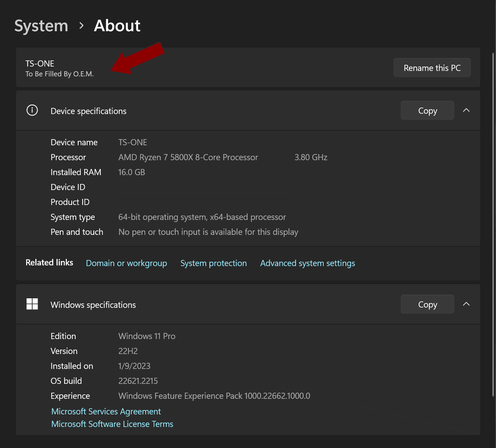Expand the Rename this PC dialog
The width and height of the screenshot is (496, 448).
[432, 68]
